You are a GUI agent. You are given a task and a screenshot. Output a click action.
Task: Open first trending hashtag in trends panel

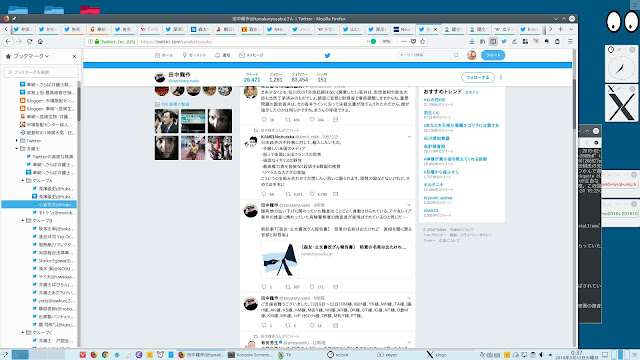434,100
